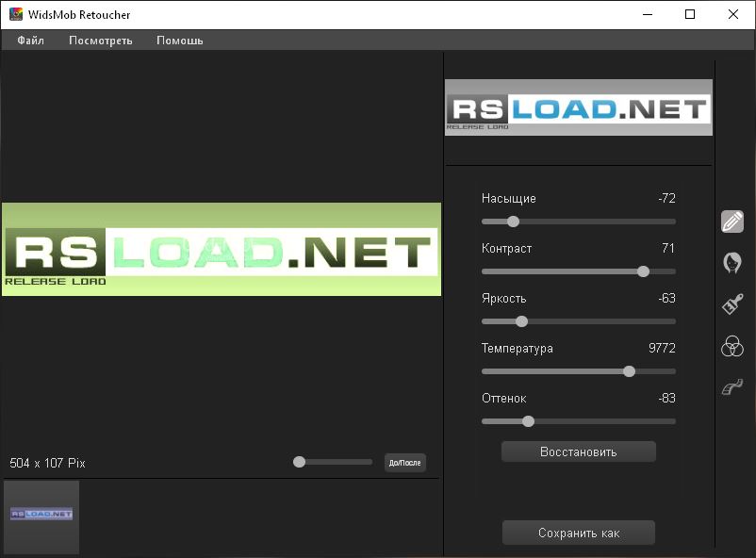Open the Помощь menu
Image resolution: width=756 pixels, height=558 pixels.
[x=180, y=41]
